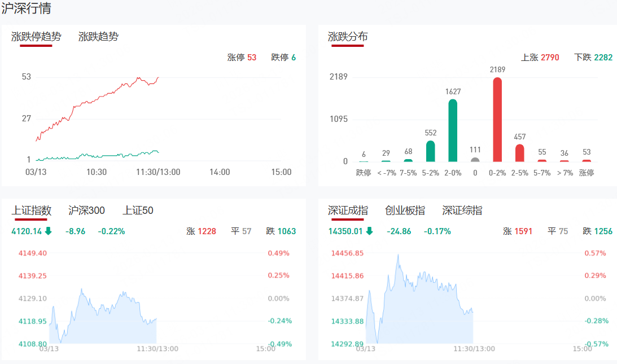Image resolution: width=617 pixels, height=364 pixels.
Task: Click the tall red 0-2% bar
Action: click(497, 120)
